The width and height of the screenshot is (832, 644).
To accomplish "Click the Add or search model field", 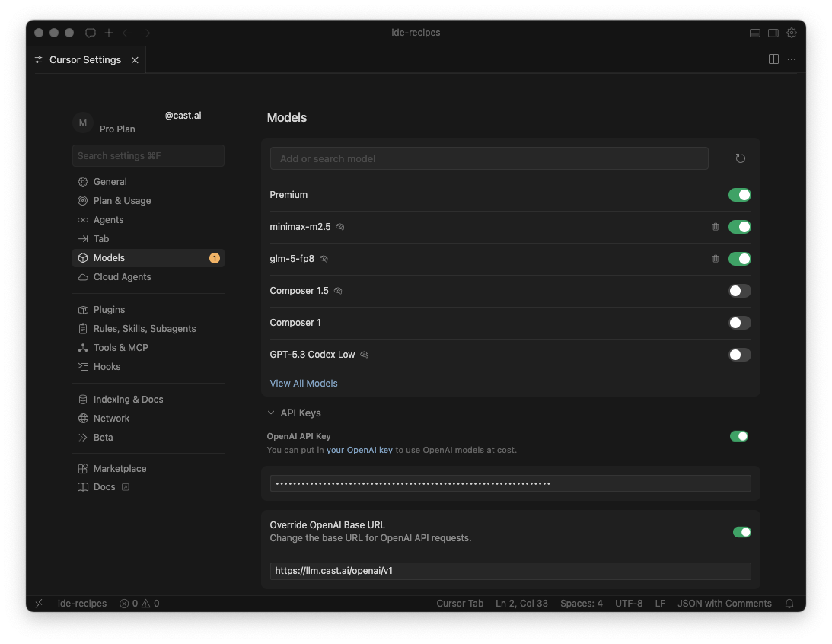I will pyautogui.click(x=489, y=158).
